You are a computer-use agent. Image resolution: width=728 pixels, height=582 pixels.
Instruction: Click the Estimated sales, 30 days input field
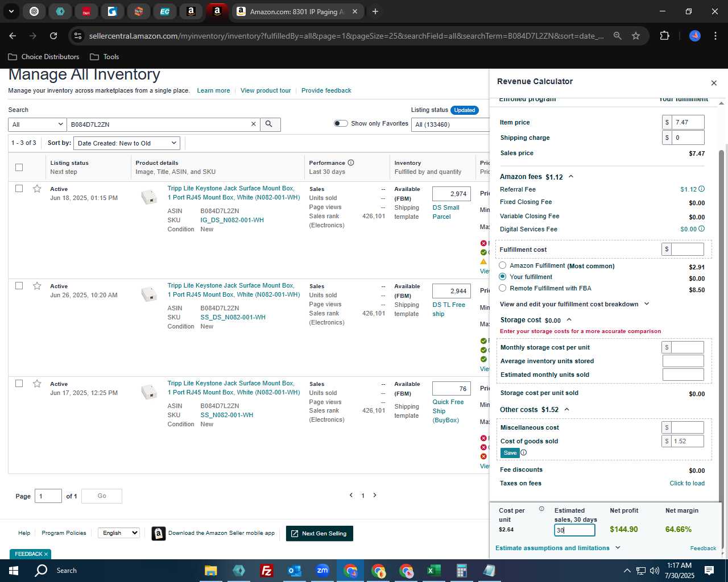[575, 530]
